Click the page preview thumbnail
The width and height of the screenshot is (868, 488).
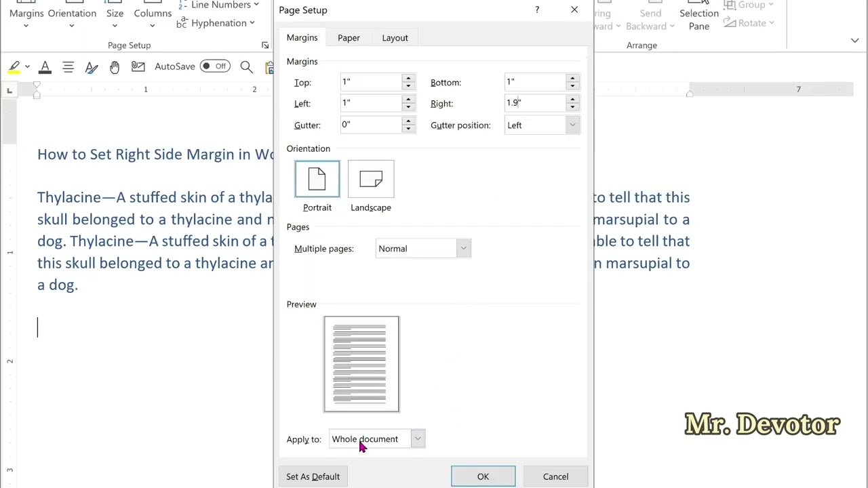[361, 364]
